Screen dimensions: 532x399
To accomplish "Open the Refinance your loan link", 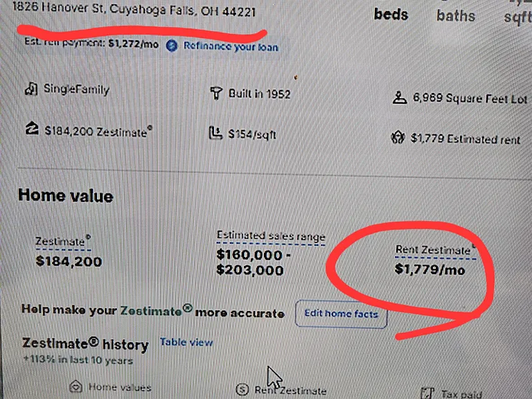I will [x=231, y=46].
